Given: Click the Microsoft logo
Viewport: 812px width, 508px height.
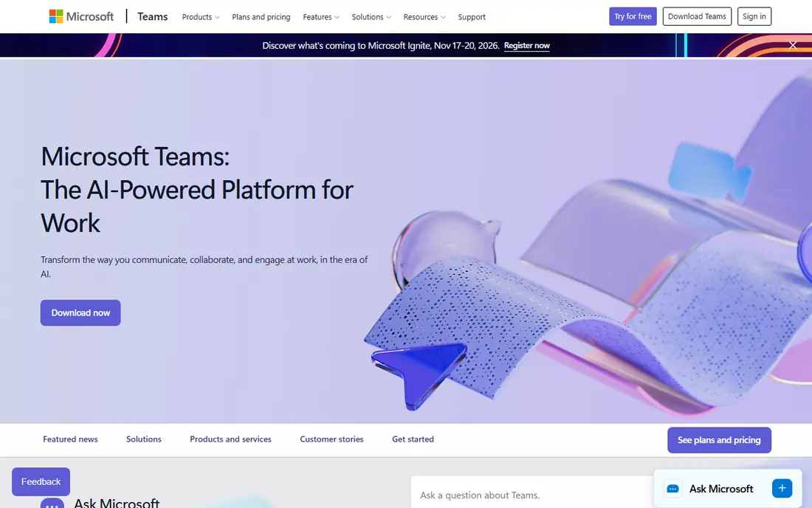Looking at the screenshot, I should (81, 16).
